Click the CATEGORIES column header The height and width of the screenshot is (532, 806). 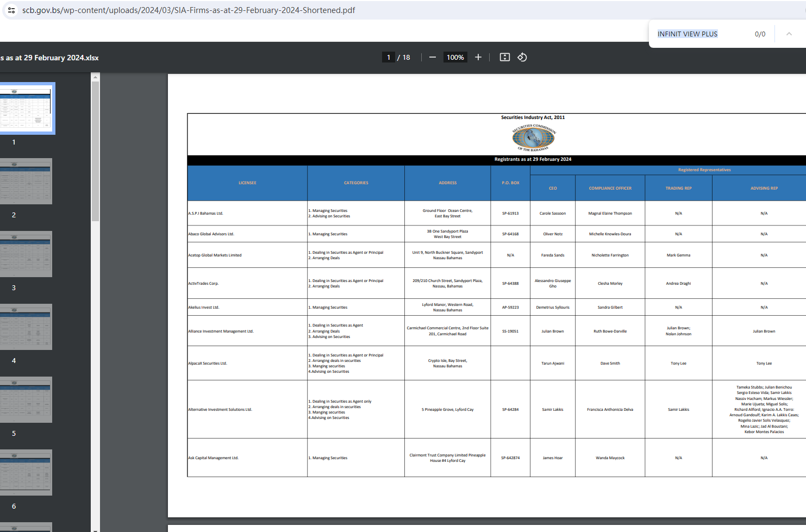click(356, 183)
